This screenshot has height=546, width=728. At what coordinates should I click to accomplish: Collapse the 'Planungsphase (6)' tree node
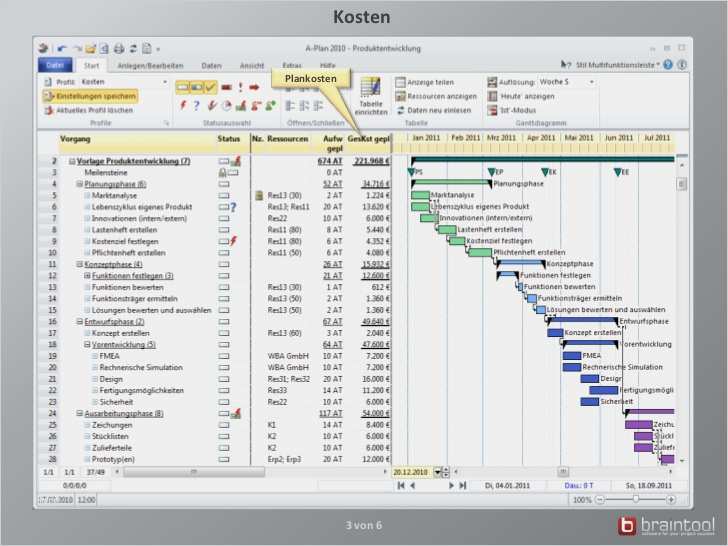point(80,184)
